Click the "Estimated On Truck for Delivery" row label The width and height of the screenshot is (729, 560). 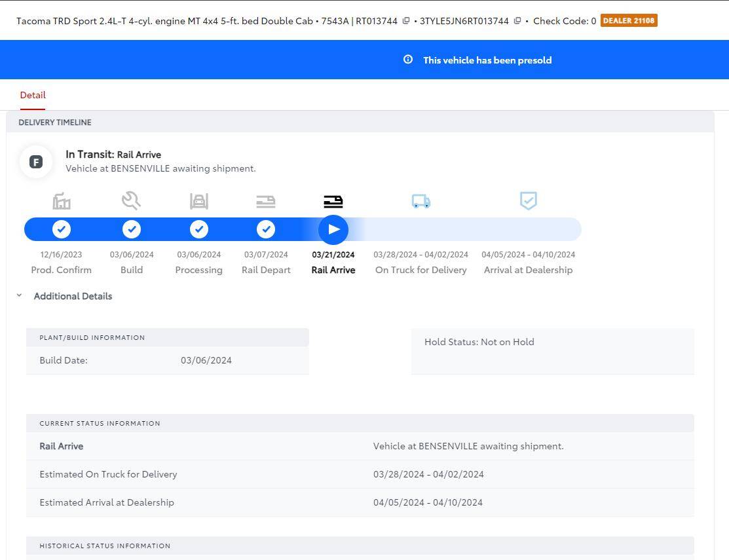pos(108,474)
